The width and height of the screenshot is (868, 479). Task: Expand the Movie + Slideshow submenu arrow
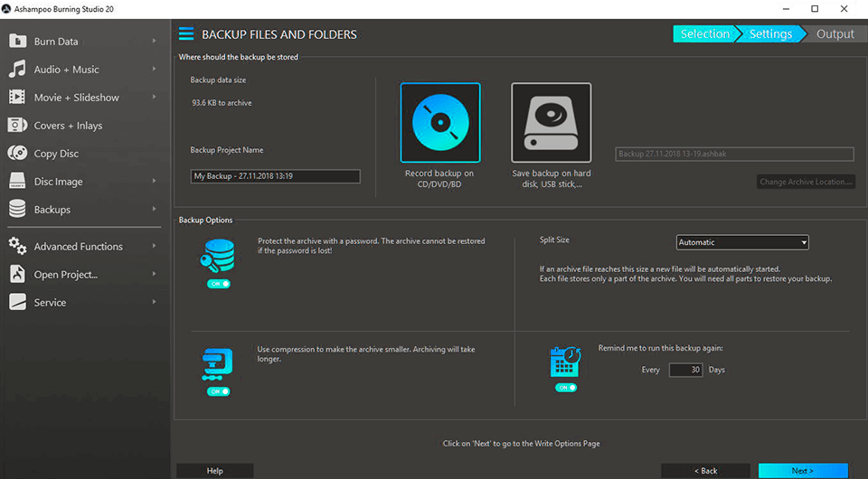(154, 97)
